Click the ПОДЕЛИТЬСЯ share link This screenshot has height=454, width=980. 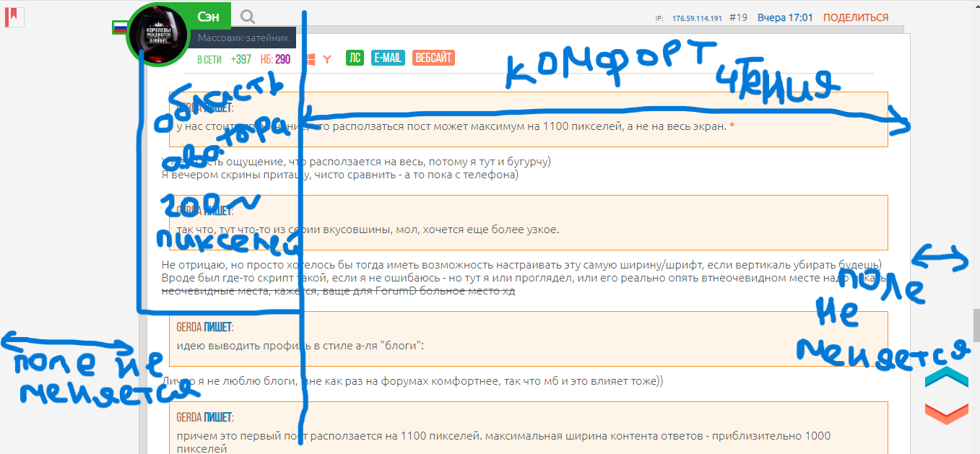click(856, 17)
